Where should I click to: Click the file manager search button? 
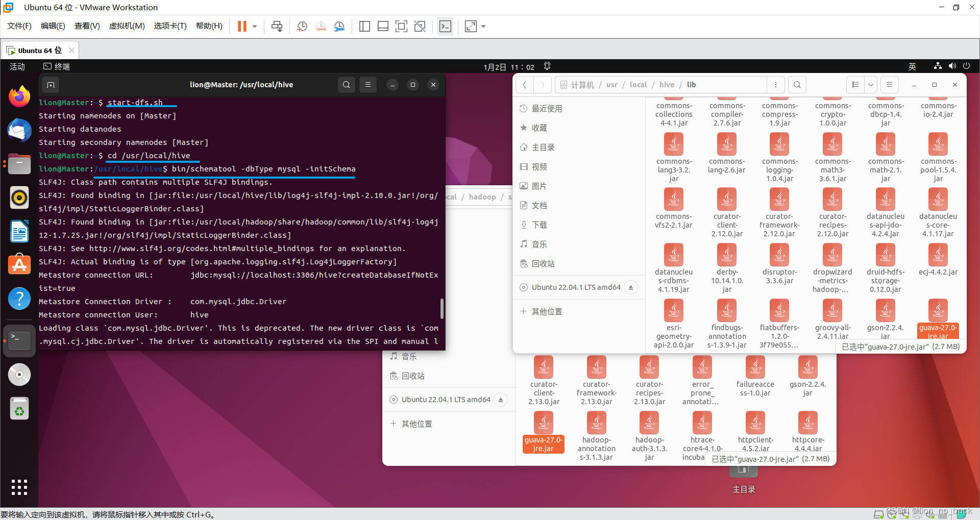pyautogui.click(x=797, y=85)
